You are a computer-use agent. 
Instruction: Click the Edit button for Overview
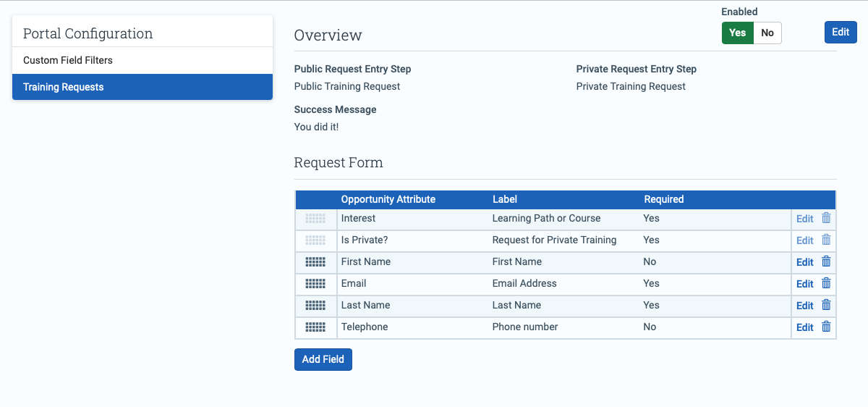click(841, 32)
